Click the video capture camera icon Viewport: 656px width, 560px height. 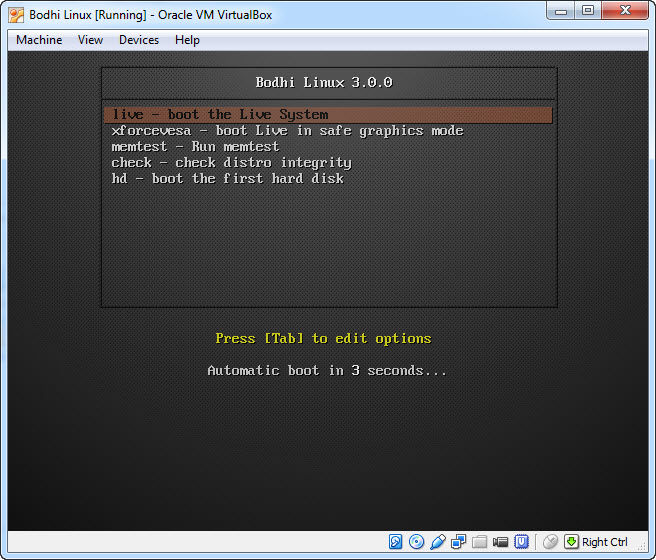coord(500,542)
